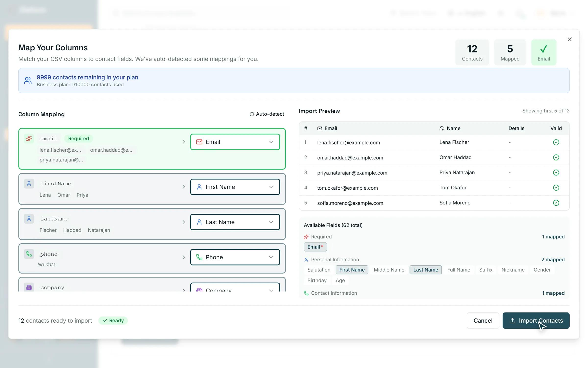The image size is (588, 368).
Task: Select the Salutation field chip
Action: point(319,270)
